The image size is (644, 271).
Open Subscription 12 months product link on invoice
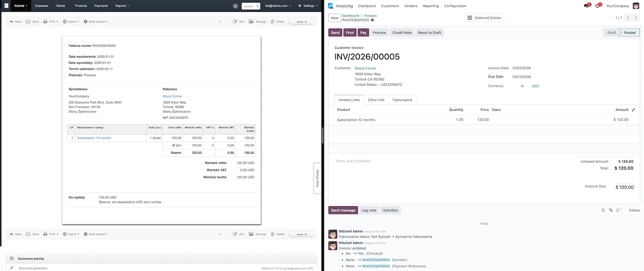click(94, 138)
